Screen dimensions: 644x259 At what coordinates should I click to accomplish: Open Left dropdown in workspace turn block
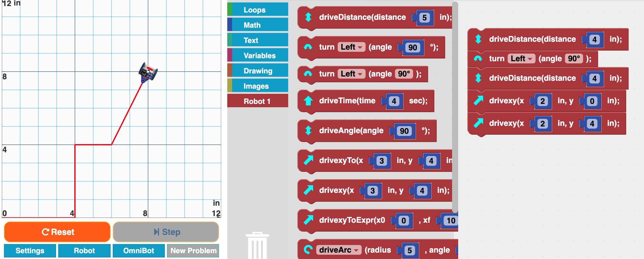[521, 59]
